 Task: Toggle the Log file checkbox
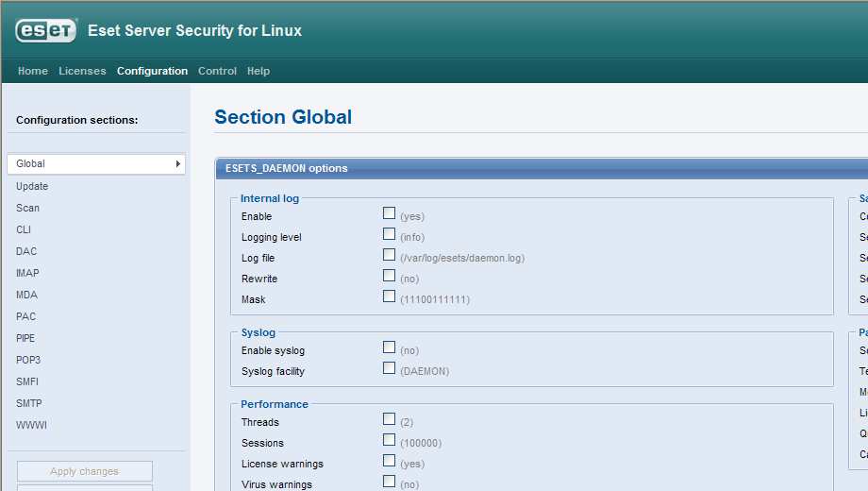click(389, 254)
